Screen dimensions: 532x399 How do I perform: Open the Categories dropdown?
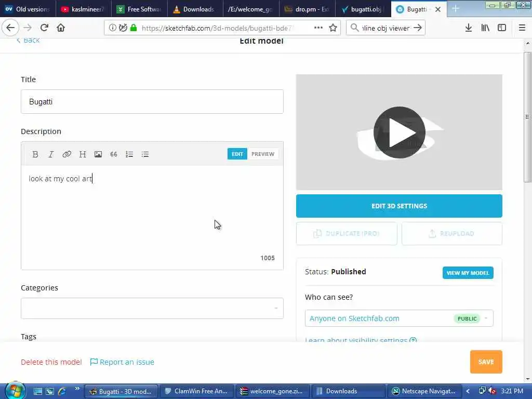click(x=152, y=309)
